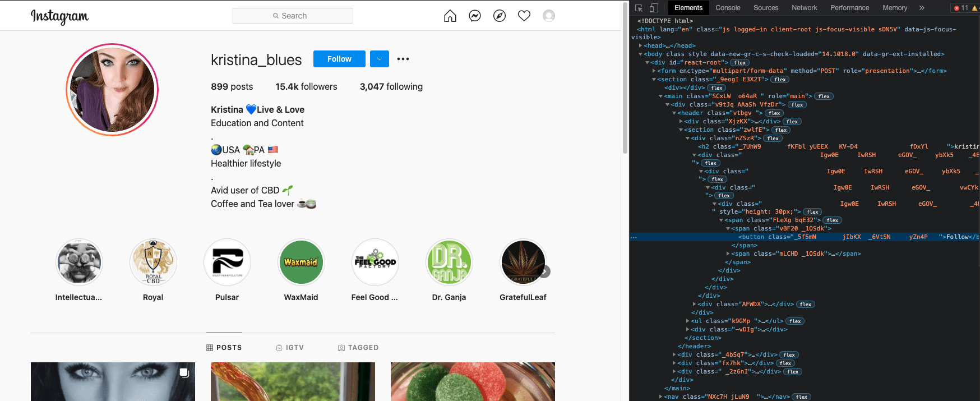The height and width of the screenshot is (401, 980).
Task: Click the flex badge beside react-root div
Action: (740, 63)
